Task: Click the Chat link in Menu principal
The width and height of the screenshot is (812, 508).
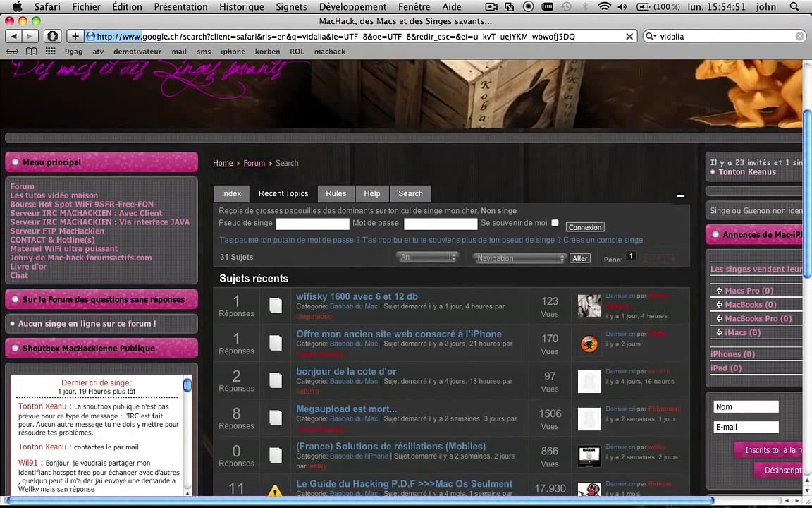Action: click(x=19, y=275)
